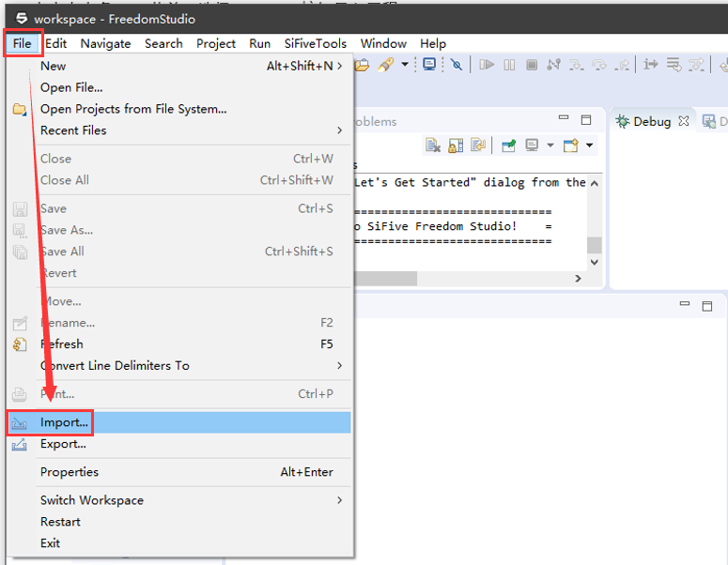Screen dimensions: 728x565
Task: Open the SiFiveTools menu
Action: (x=316, y=43)
